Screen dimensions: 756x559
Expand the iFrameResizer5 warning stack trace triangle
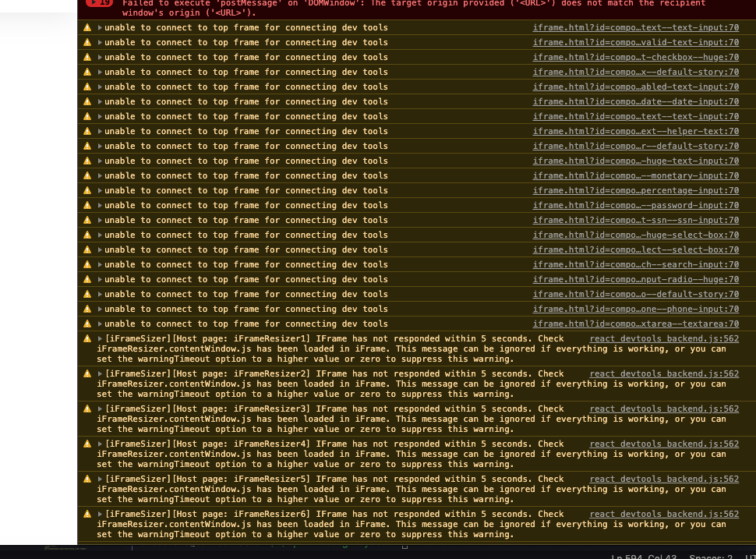[x=100, y=479]
